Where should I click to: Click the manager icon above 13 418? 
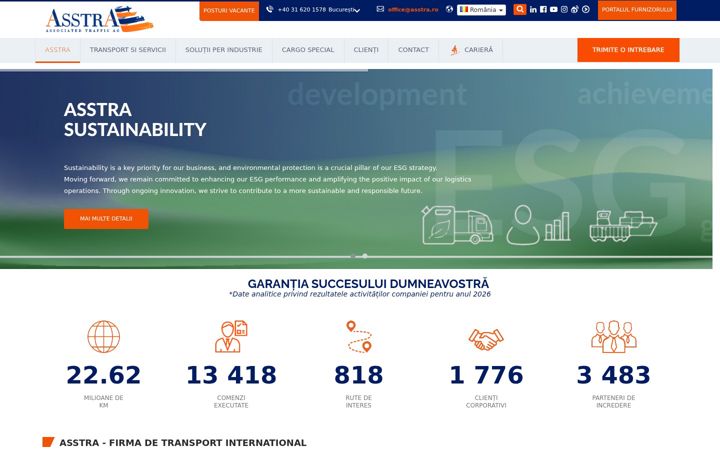coord(231,337)
